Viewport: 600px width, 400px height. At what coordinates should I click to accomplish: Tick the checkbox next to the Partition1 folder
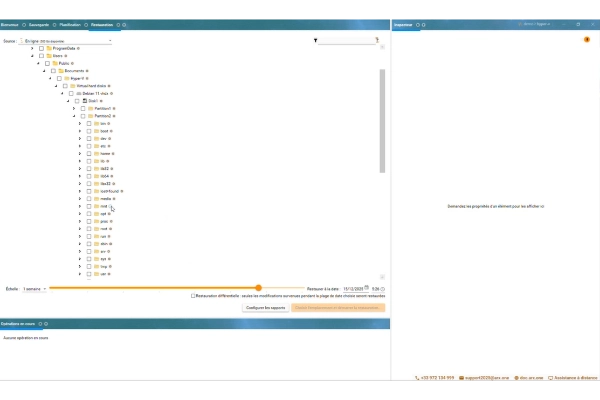pyautogui.click(x=81, y=108)
